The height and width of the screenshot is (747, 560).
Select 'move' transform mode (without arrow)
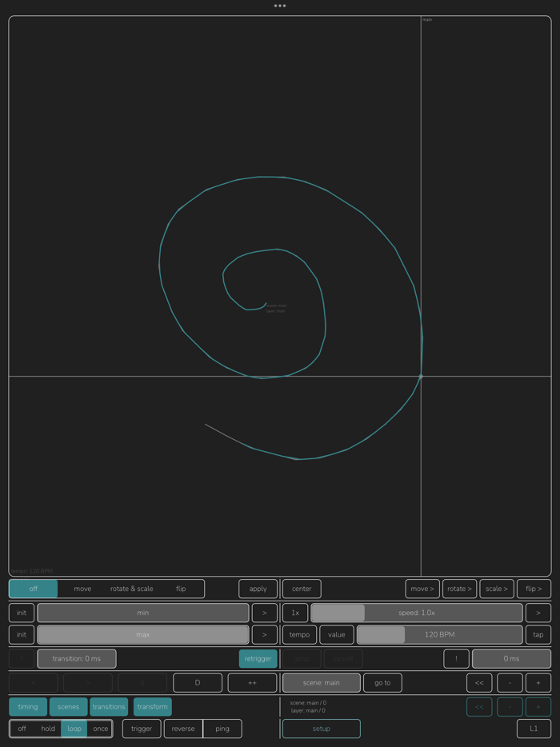pos(82,589)
